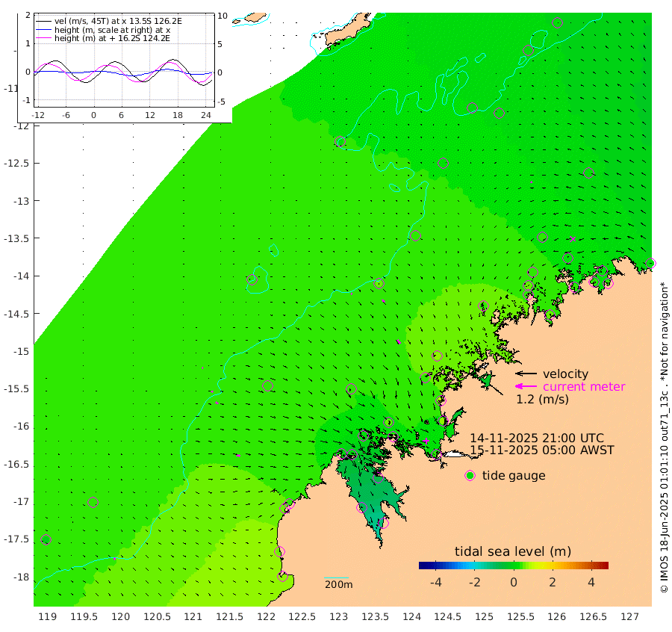Click the '14-11-2025 21:00 UTC' timestamp
672x632 pixels.
[537, 439]
